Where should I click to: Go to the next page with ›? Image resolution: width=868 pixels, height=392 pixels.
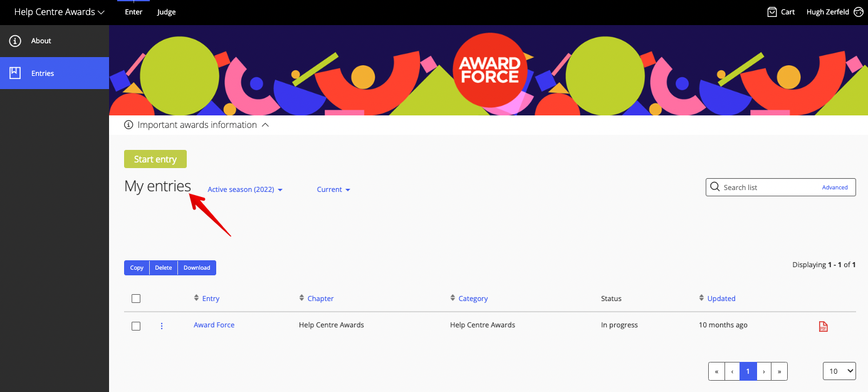pyautogui.click(x=763, y=371)
